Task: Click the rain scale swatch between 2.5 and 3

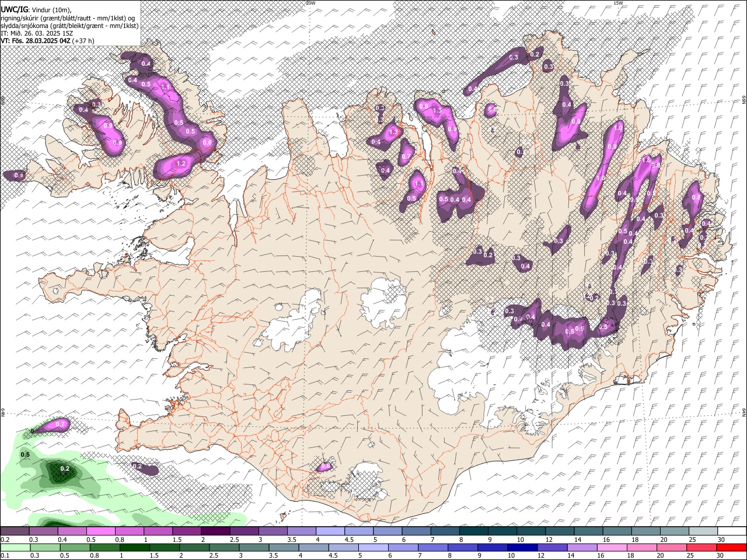Action: [x=224, y=547]
